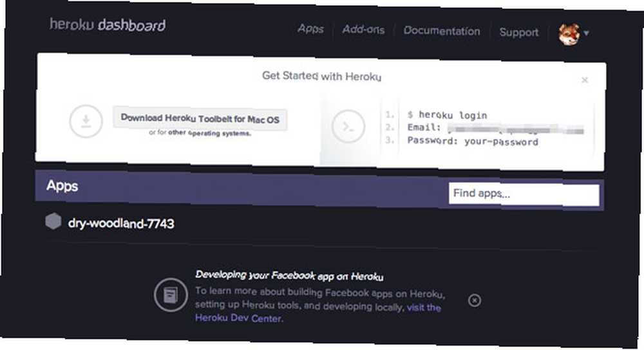Screen dimensions: 644x350
Task: Open the Support navigation link
Action: 518,32
